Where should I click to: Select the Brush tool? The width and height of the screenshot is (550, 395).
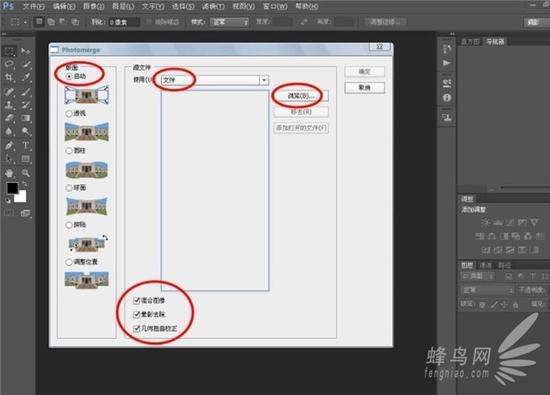point(26,92)
